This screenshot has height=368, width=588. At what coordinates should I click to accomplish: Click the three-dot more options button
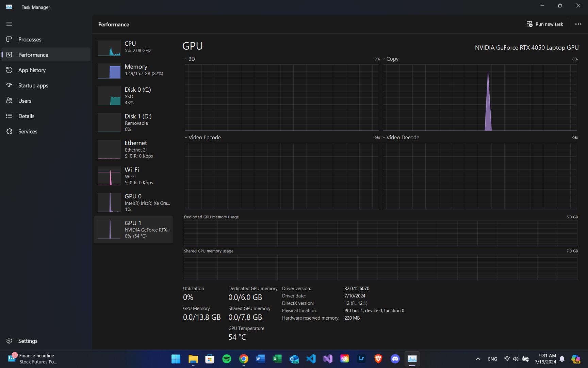[x=578, y=24]
